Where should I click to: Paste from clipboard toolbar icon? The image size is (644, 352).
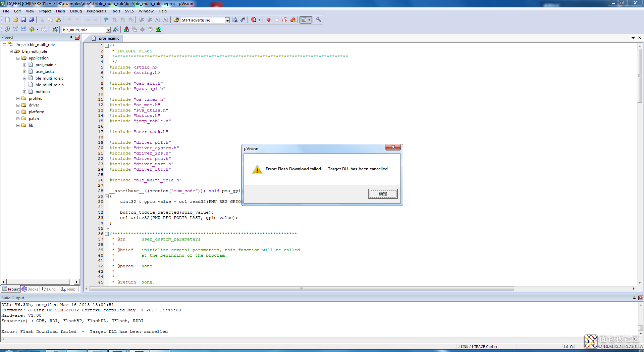58,20
